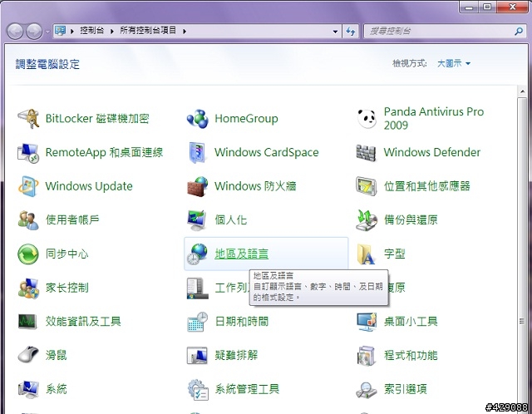Launch the Panda Antivirus Pro 2009 icon
The width and height of the screenshot is (532, 414).
(x=367, y=118)
